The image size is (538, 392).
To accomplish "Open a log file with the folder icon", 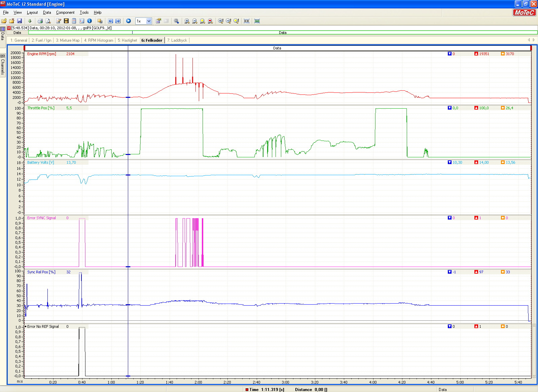I will (x=4, y=21).
